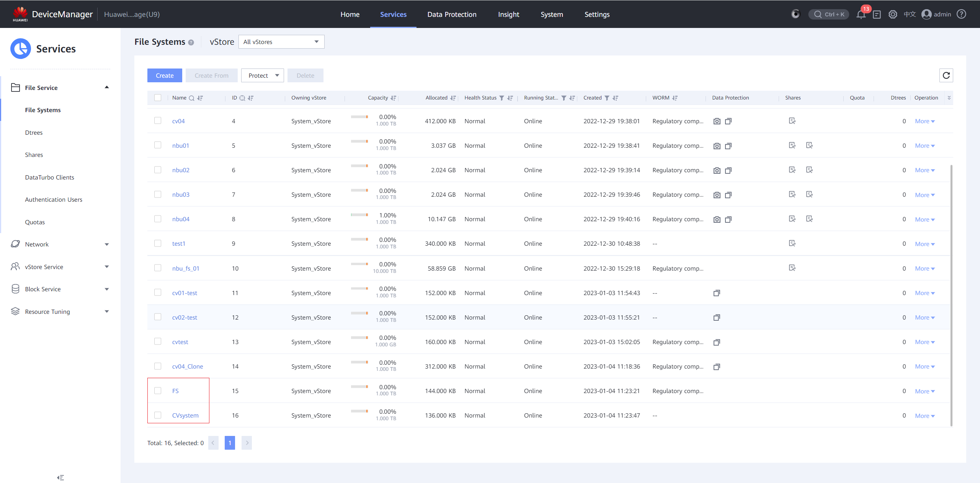Screen dimensions: 980x483
Task: Open the help icon in top bar
Action: pos(961,15)
